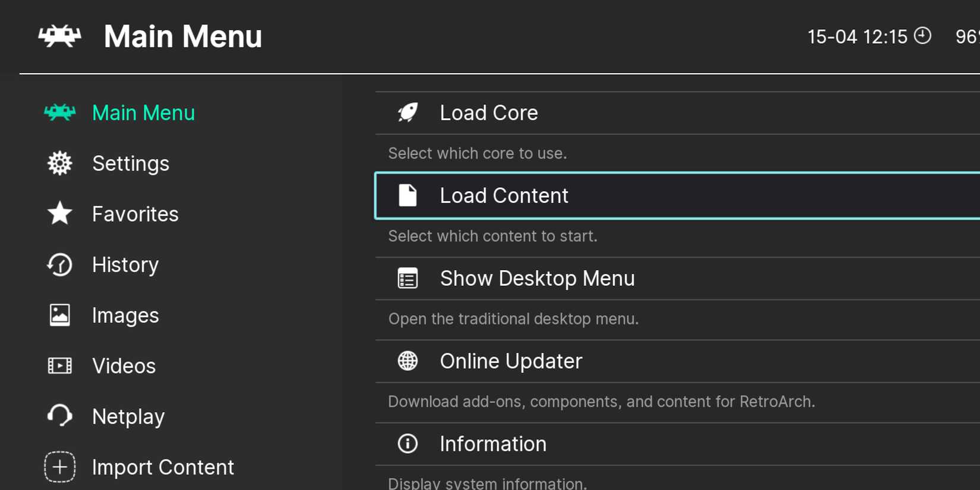The height and width of the screenshot is (490, 980).
Task: Click the Favorites star icon
Action: [x=59, y=214]
